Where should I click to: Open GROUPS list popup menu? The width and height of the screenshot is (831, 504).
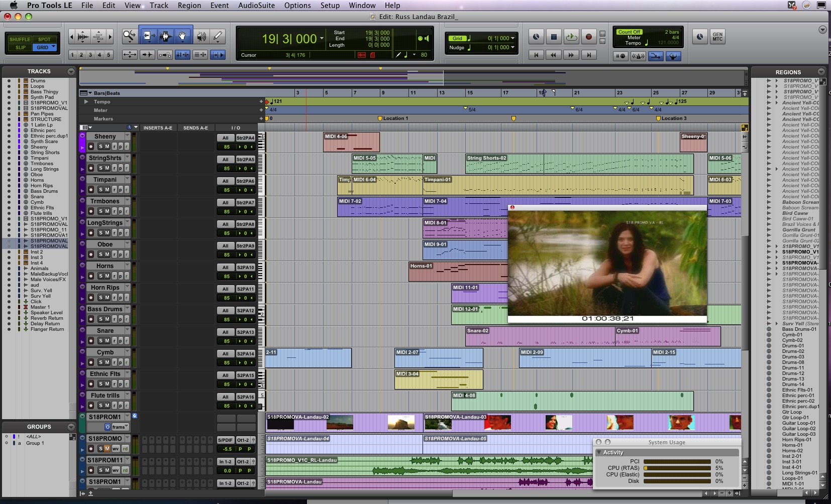(71, 427)
